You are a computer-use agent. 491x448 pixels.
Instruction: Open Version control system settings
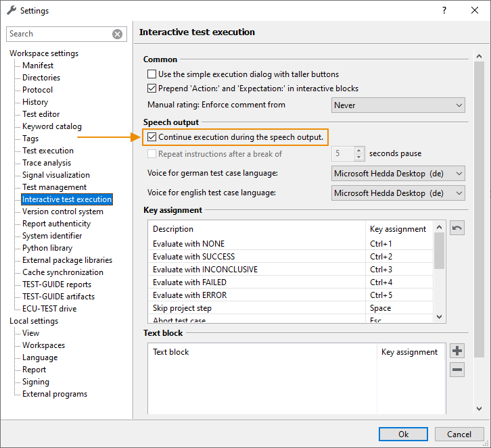click(x=63, y=211)
